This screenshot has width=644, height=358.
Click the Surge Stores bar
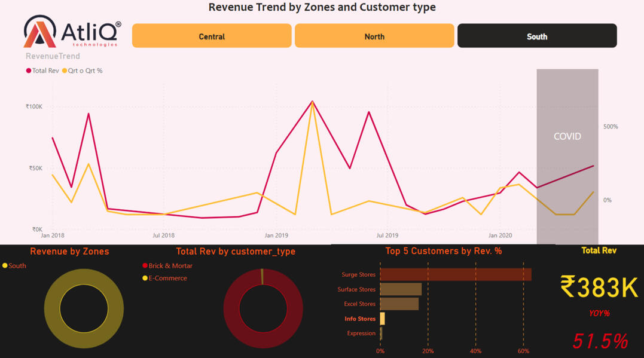click(x=455, y=274)
